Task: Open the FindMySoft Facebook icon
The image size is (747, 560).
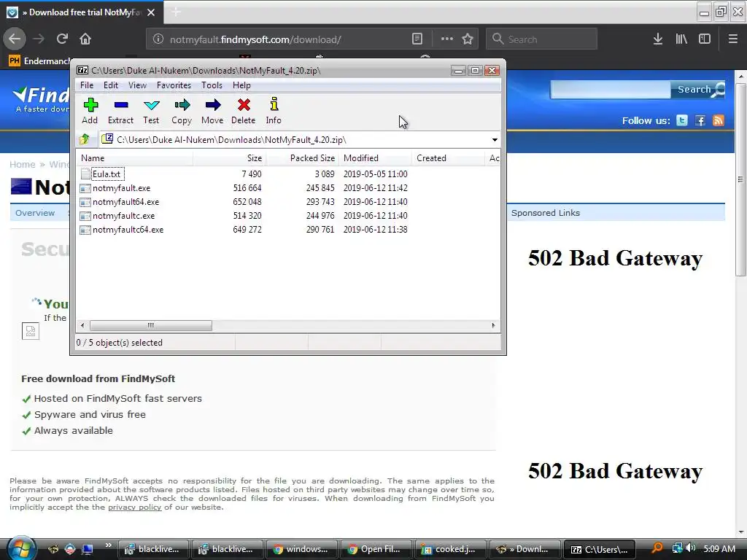Action: pos(700,120)
